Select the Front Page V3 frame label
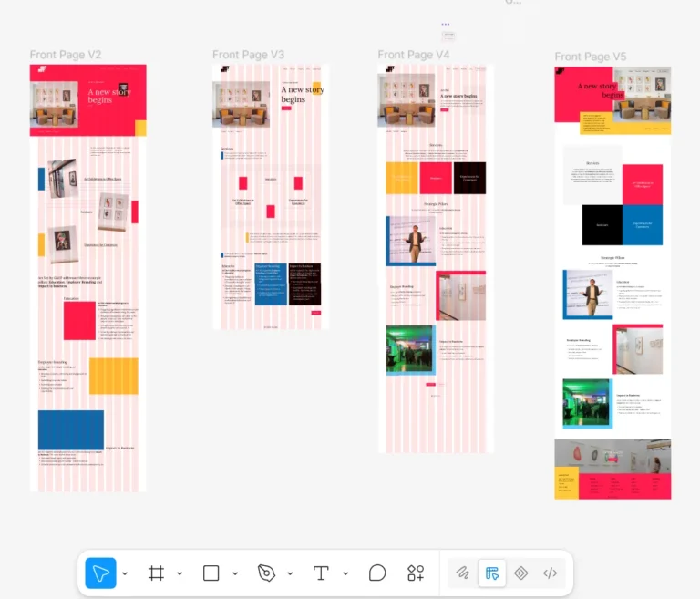Screen dimensions: 700x599 point(248,55)
